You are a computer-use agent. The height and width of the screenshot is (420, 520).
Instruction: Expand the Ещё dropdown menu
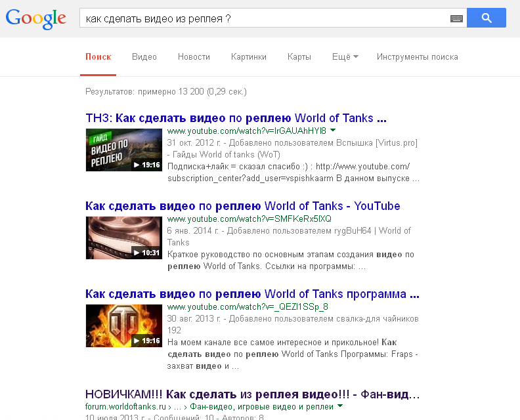point(345,56)
